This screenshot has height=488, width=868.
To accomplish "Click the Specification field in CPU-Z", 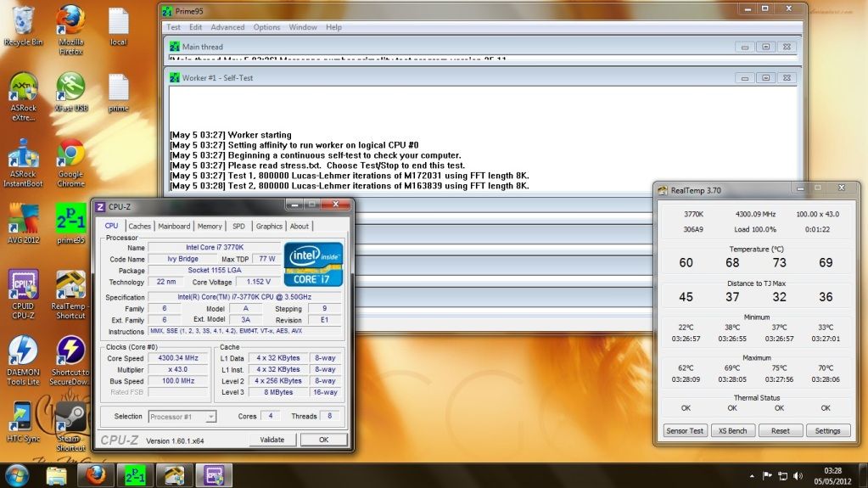I will pyautogui.click(x=244, y=297).
